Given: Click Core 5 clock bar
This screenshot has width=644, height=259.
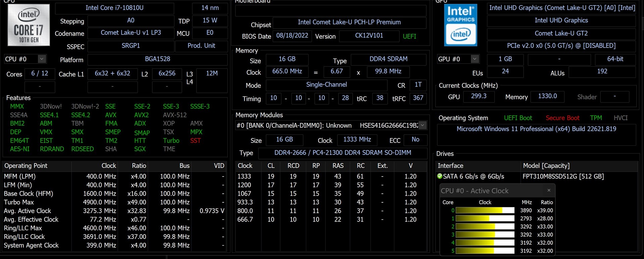Looking at the screenshot, I should tap(485, 251).
